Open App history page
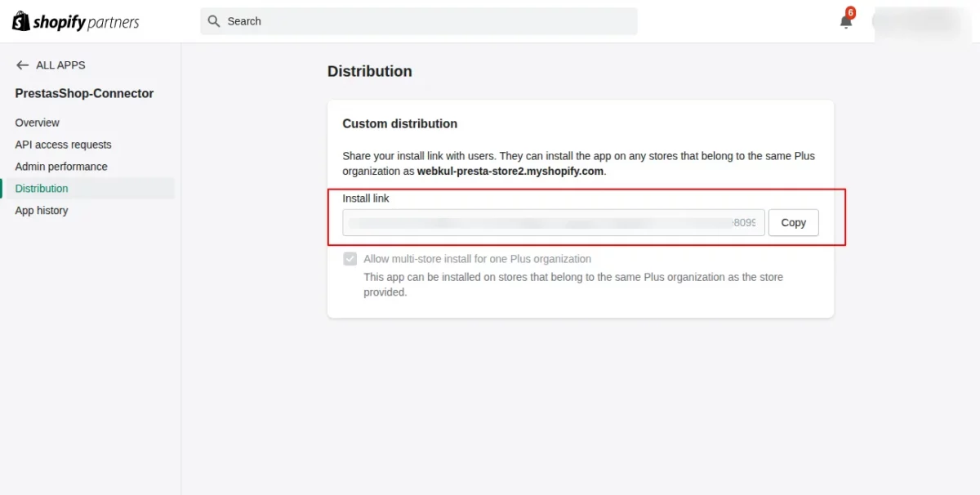The image size is (980, 495). coord(42,211)
